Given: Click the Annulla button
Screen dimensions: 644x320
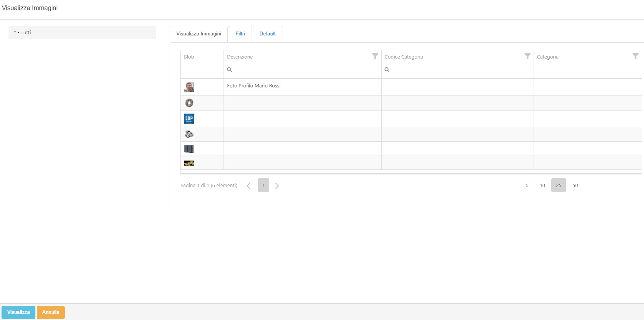Looking at the screenshot, I should point(51,312).
